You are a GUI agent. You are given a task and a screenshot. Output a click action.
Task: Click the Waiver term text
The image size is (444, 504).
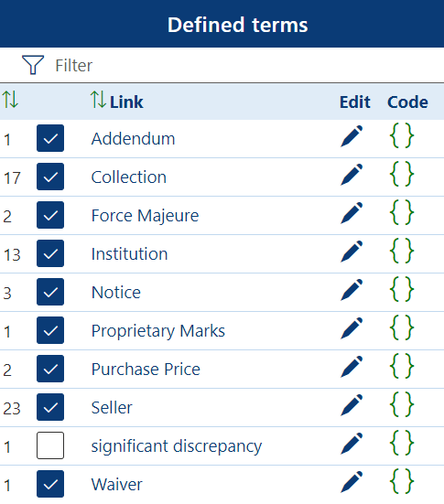[117, 485]
